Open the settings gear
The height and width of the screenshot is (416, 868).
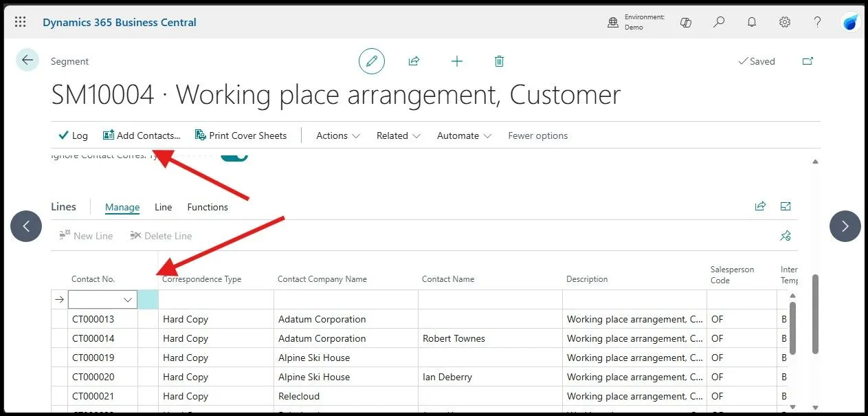point(785,22)
